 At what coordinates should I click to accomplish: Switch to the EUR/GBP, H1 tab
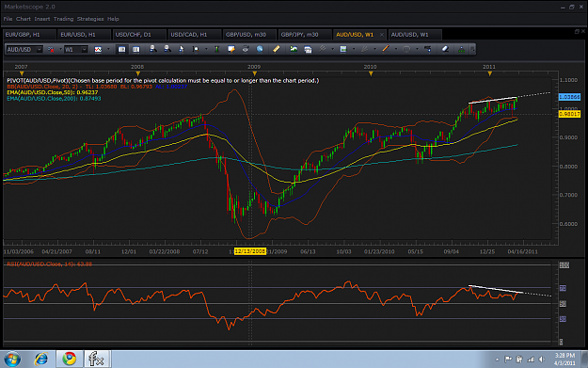(29, 35)
